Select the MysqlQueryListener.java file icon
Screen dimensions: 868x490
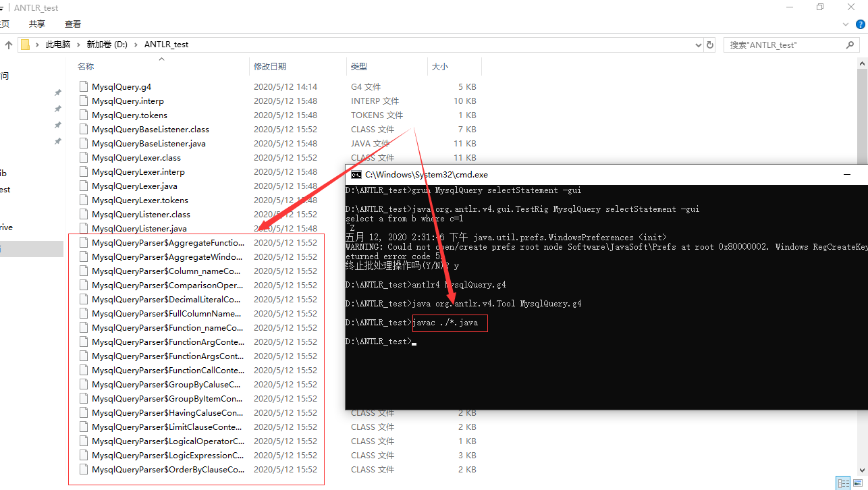coord(84,228)
